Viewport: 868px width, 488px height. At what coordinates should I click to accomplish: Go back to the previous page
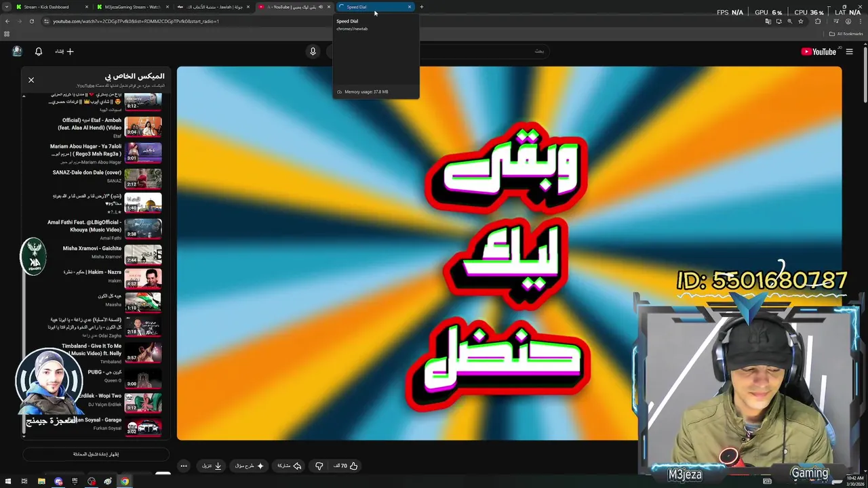[7, 21]
